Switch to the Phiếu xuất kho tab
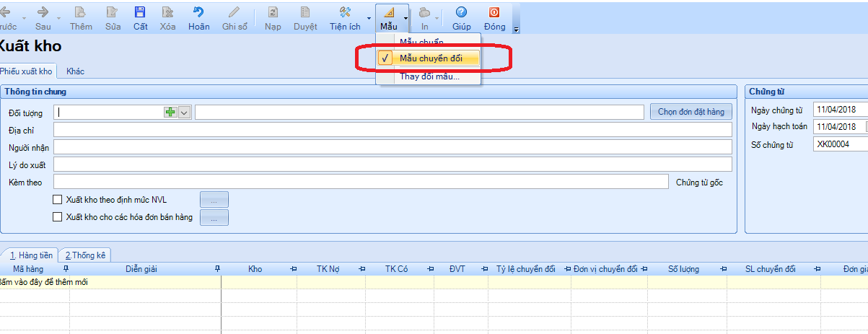The width and height of the screenshot is (868, 334). pyautogui.click(x=27, y=71)
